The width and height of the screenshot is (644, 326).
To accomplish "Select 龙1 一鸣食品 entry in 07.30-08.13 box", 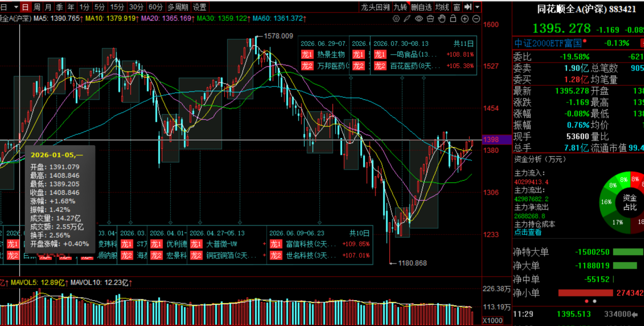I will click(424, 54).
